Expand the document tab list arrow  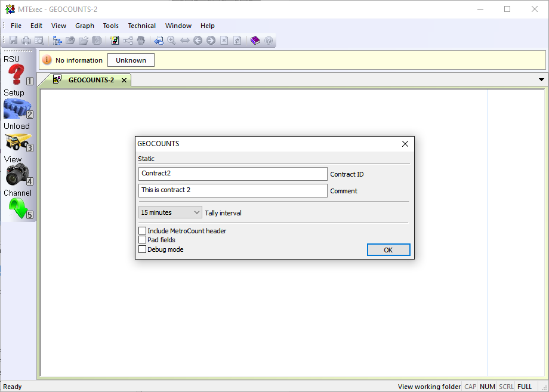click(x=541, y=80)
